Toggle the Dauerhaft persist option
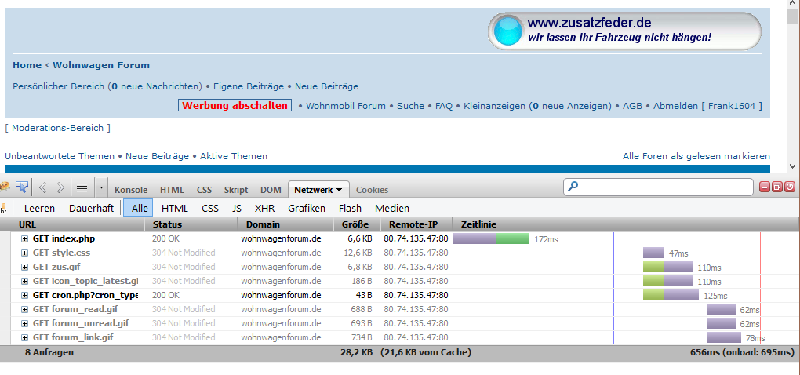The image size is (800, 375). click(91, 208)
